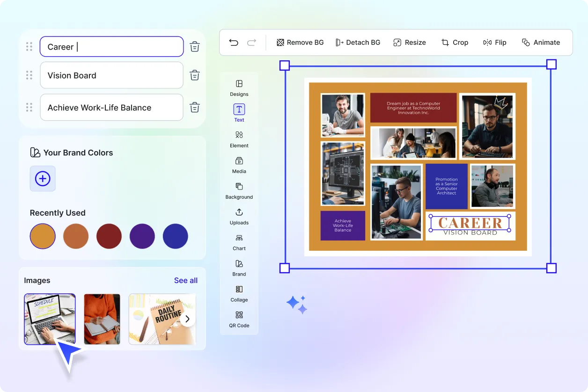The image size is (588, 392).
Task: Select the laptop schedule image thumbnail
Action: click(50, 319)
